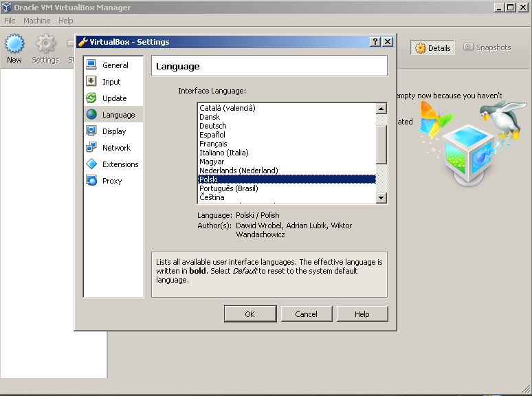532x396 pixels.
Task: Confirm settings with OK button
Action: tap(250, 314)
